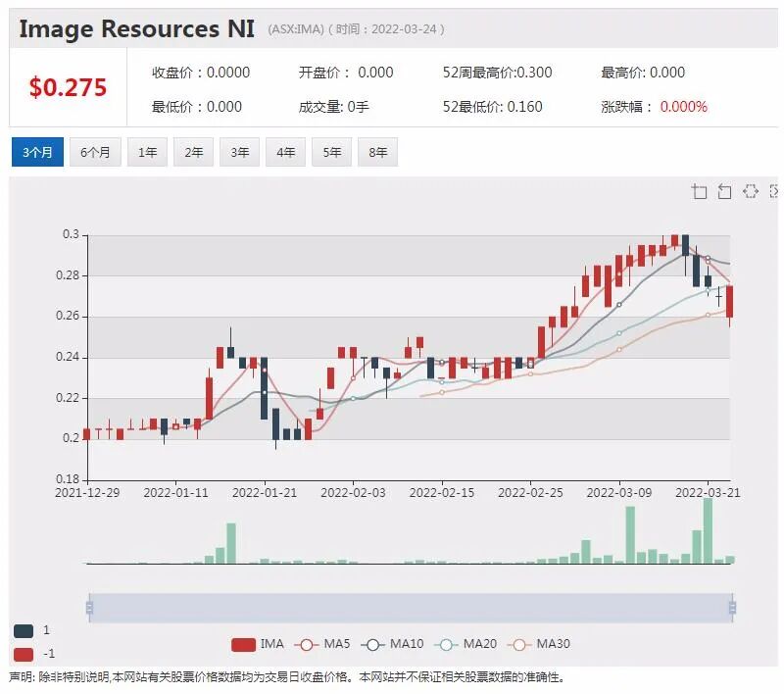Click the 成交量: 0手 value
Screen dimensions: 784x694
point(333,107)
